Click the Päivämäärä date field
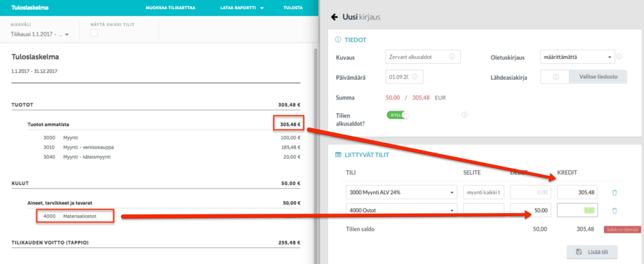Image resolution: width=644 pixels, height=264 pixels. click(x=405, y=77)
